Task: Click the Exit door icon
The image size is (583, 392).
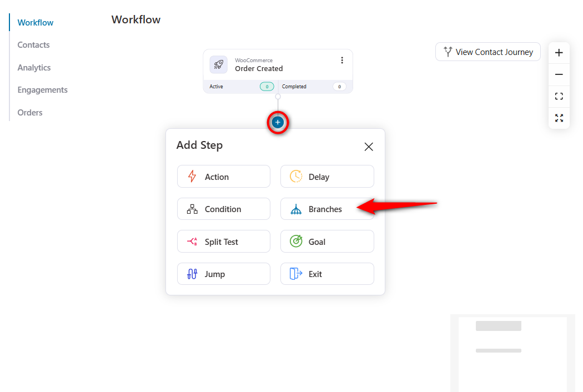Action: (x=296, y=274)
